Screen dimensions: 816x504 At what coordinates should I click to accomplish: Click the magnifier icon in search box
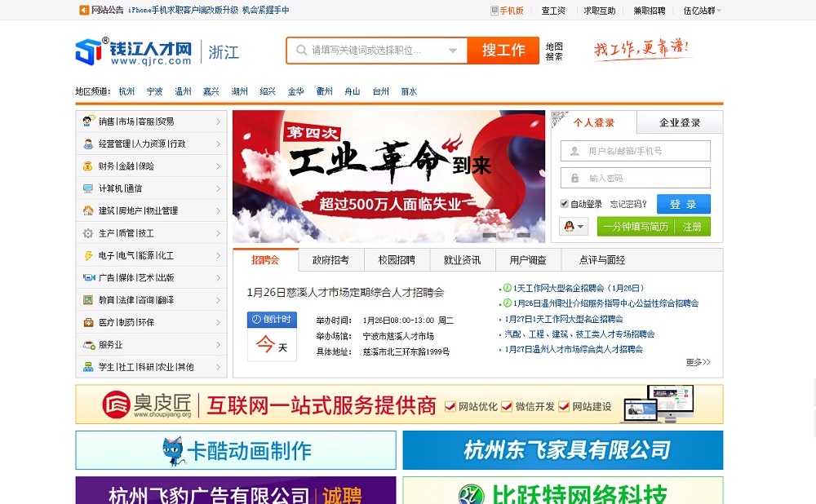[x=301, y=51]
